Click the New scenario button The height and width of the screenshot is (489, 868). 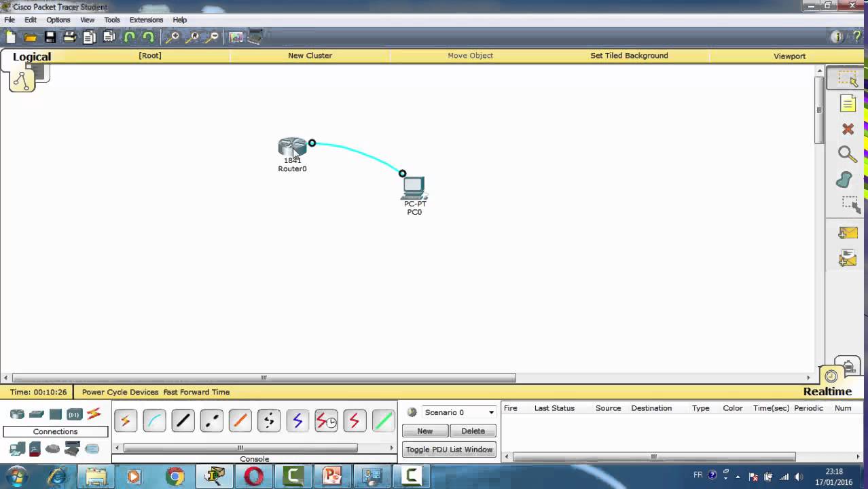425,431
